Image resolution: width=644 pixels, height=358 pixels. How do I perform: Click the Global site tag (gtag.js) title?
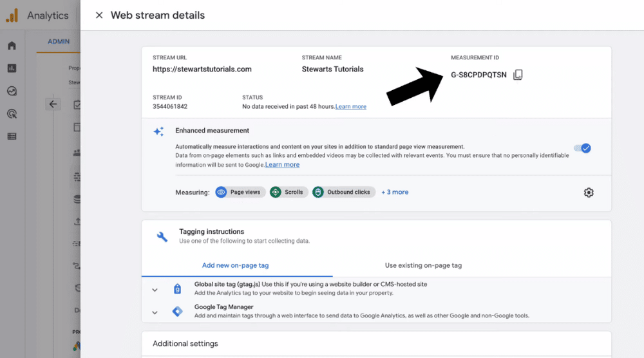point(227,284)
